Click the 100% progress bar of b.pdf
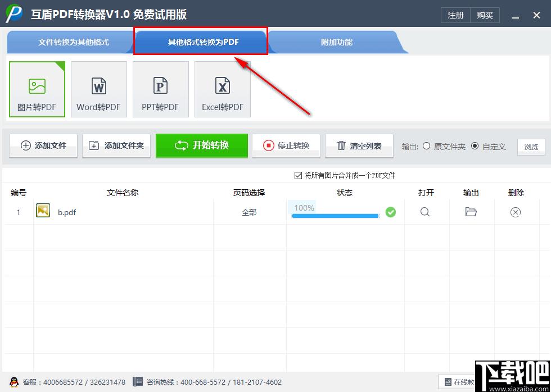The height and width of the screenshot is (392, 551). [x=336, y=216]
